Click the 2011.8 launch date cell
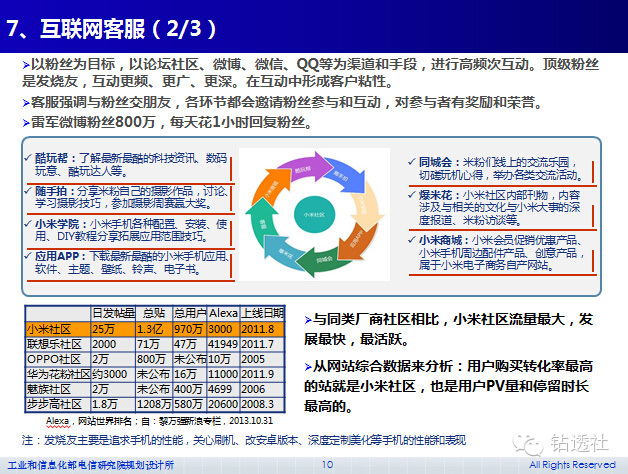Screen dimensions: 628x474 262,329
